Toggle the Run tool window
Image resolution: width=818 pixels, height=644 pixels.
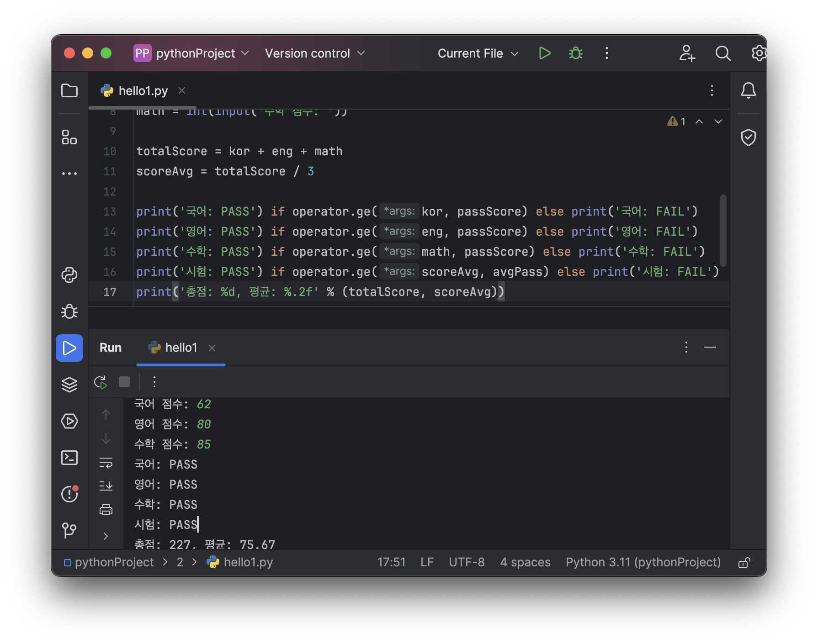click(x=69, y=348)
